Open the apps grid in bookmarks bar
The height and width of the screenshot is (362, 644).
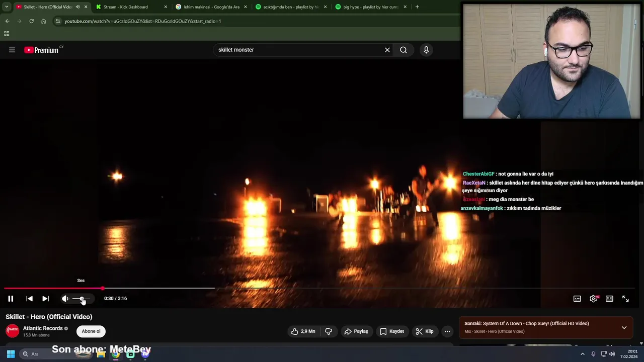click(7, 34)
